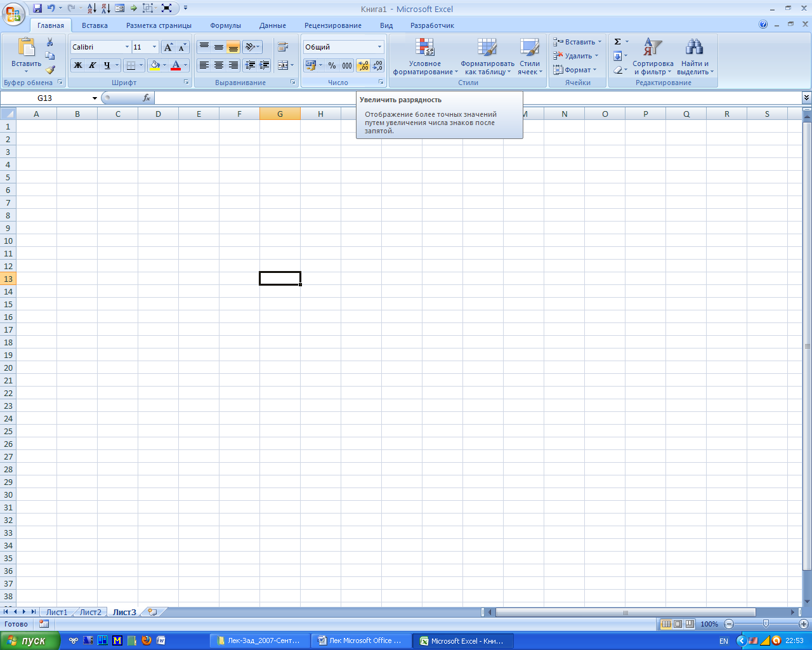The height and width of the screenshot is (650, 812).
Task: Switch to the Рецензирование tab
Action: coord(333,25)
